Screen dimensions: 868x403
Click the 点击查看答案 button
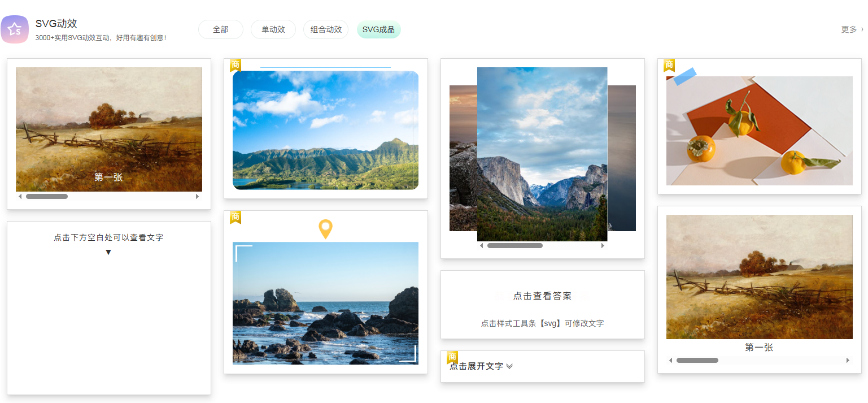pyautogui.click(x=543, y=296)
